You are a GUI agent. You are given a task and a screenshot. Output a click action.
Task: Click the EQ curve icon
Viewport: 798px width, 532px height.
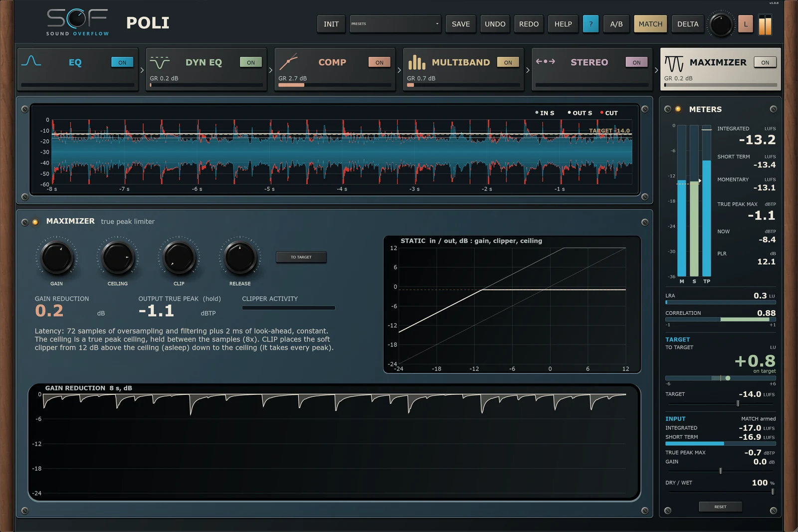tap(31, 61)
